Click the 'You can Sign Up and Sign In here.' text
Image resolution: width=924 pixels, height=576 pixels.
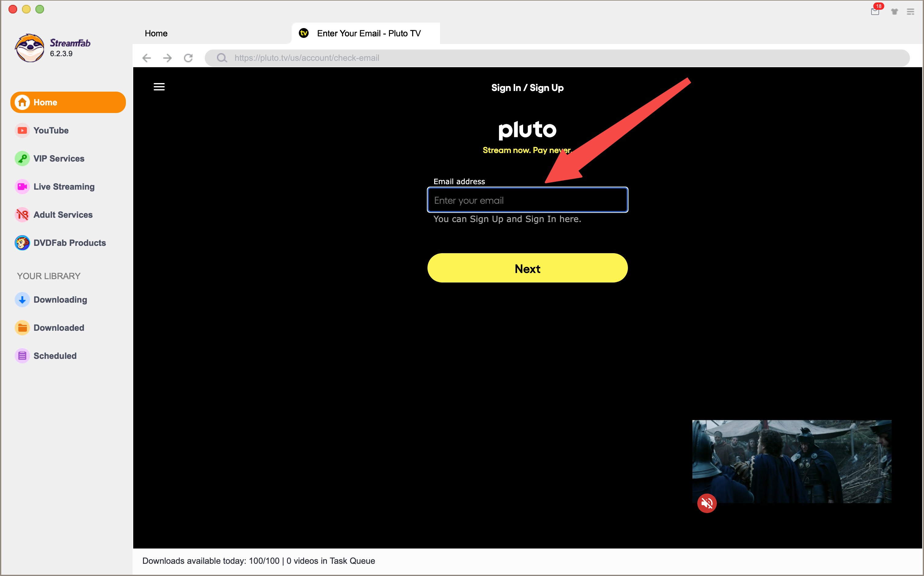pyautogui.click(x=507, y=219)
